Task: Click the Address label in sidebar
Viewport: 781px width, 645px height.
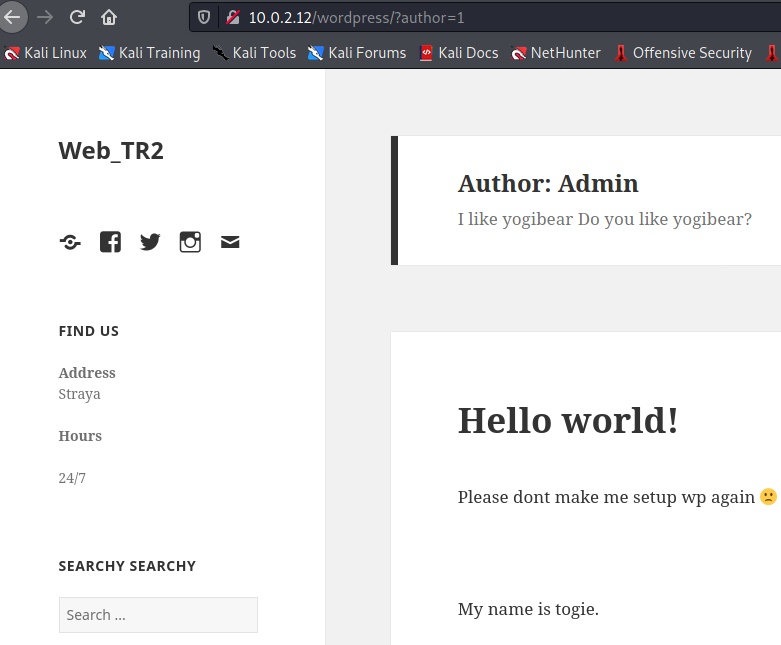Action: click(x=87, y=373)
